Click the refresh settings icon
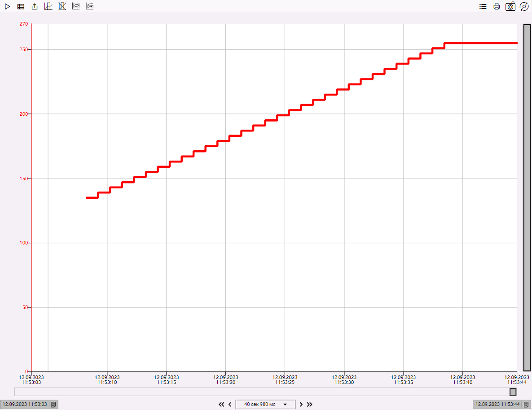This screenshot has height=410, width=532. (x=524, y=7)
